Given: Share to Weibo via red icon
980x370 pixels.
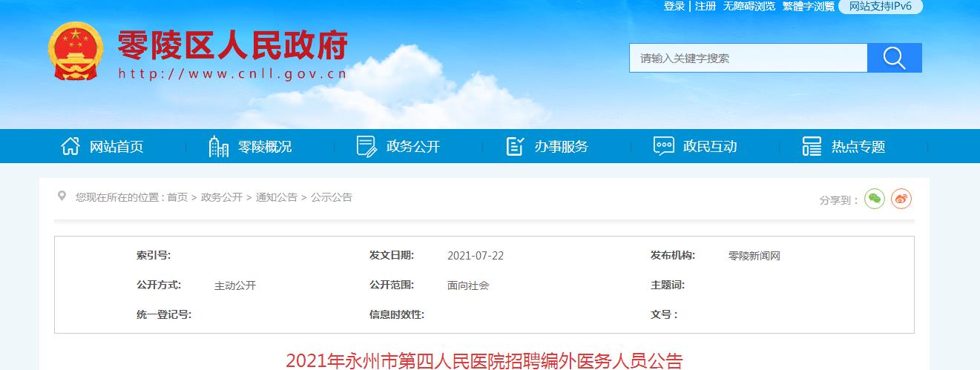Looking at the screenshot, I should click(901, 199).
